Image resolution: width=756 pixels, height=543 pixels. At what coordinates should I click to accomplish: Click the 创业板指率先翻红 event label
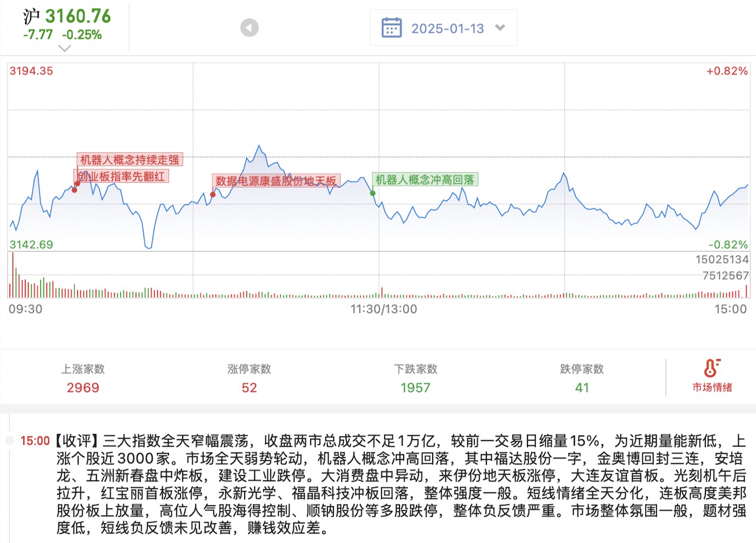click(122, 176)
